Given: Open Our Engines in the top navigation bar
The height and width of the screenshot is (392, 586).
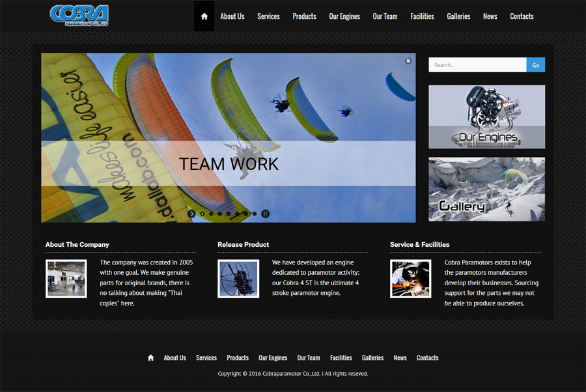Looking at the screenshot, I should 344,16.
